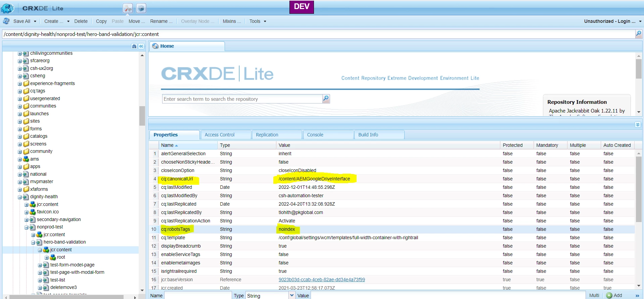The width and height of the screenshot is (644, 299).
Task: Expand the sfcareorg tree node
Action: click(20, 61)
